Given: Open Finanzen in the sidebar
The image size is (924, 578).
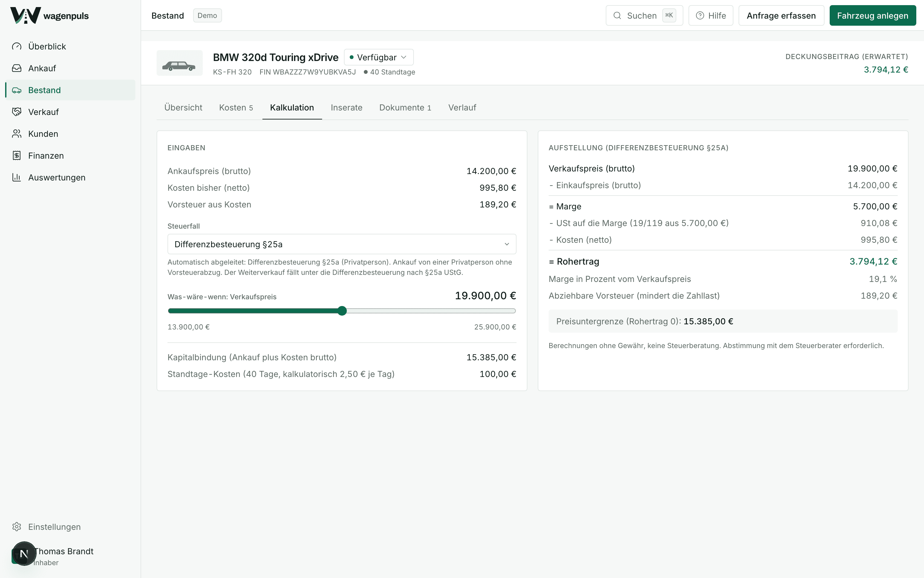Looking at the screenshot, I should (x=70, y=156).
